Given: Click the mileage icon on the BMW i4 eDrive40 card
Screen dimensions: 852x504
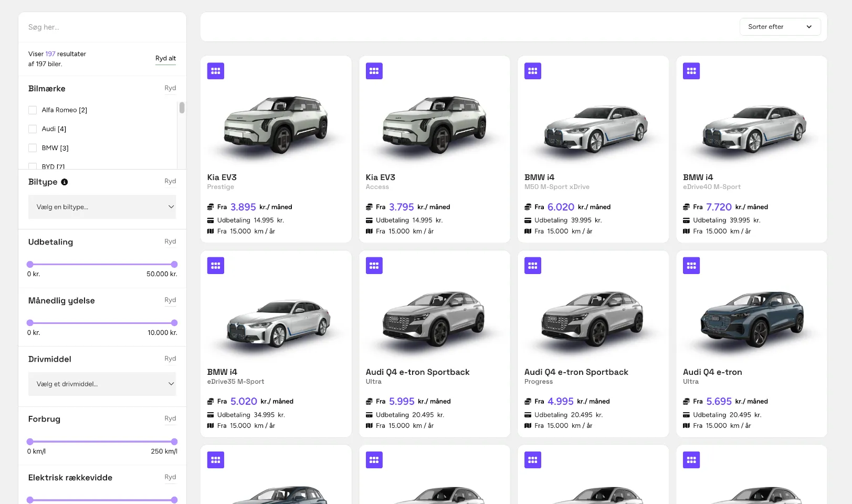Looking at the screenshot, I should [686, 231].
